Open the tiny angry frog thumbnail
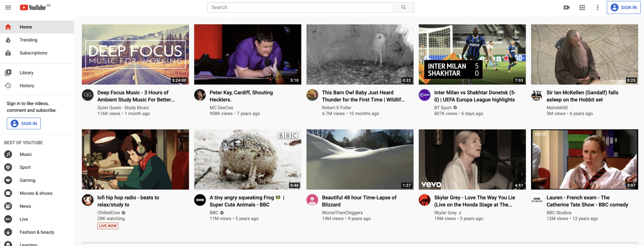 pos(248,159)
